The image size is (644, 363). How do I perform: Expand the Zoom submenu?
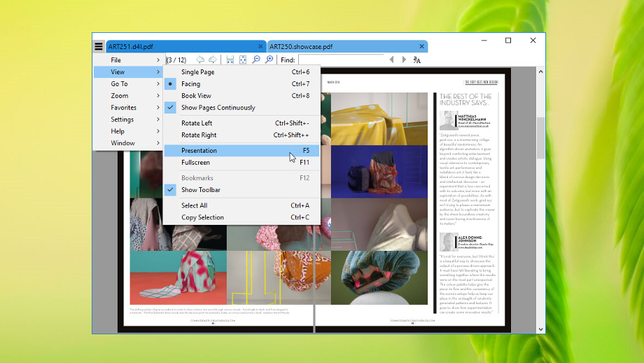click(129, 96)
